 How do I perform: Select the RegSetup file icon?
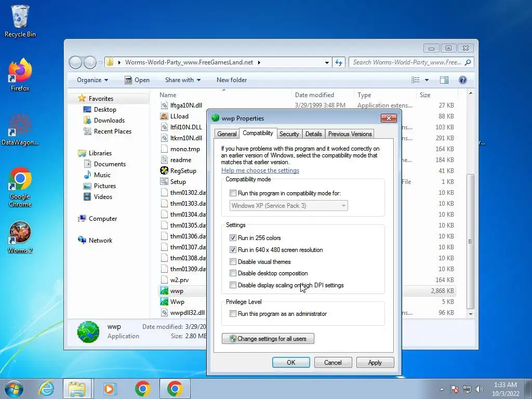click(x=164, y=170)
